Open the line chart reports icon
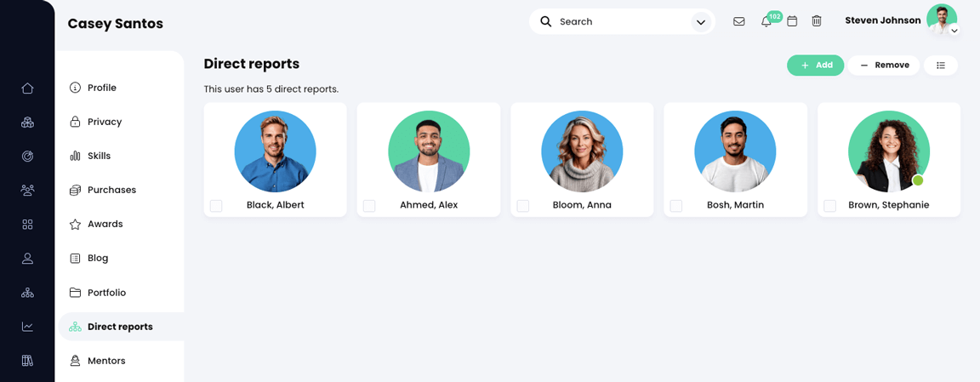 (x=27, y=327)
